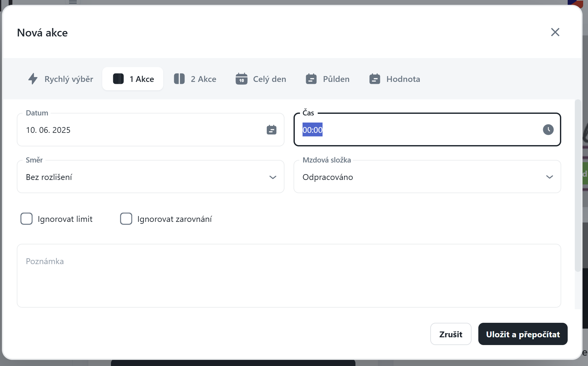Select the Hodnota tab
Screen dimensions: 588x366
click(x=395, y=79)
